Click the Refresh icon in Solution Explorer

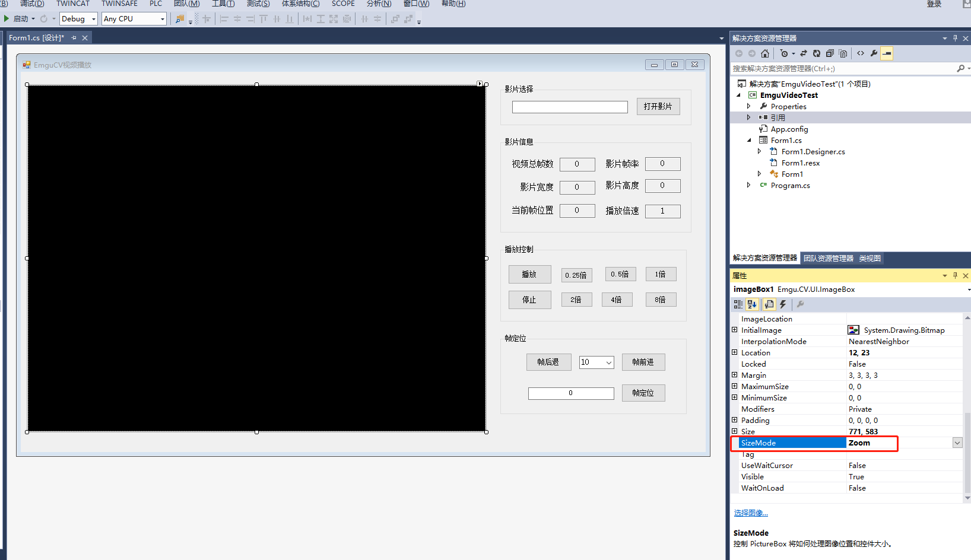tap(817, 53)
